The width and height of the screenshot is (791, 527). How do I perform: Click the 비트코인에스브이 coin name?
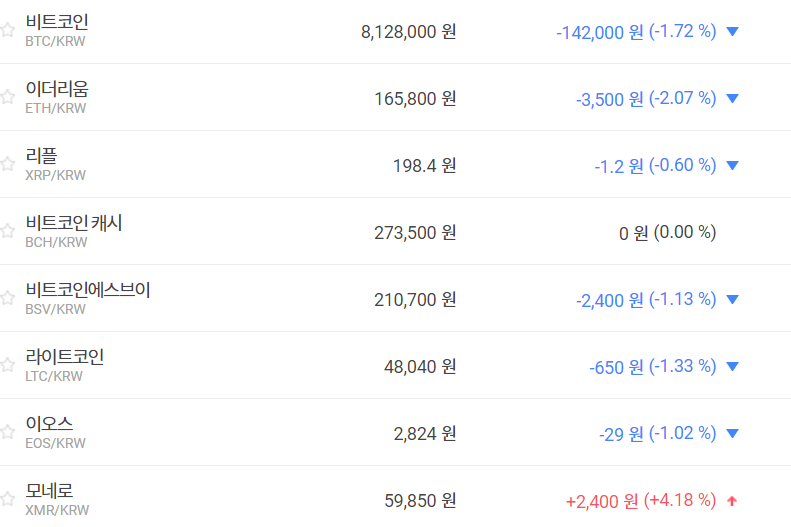[88, 290]
